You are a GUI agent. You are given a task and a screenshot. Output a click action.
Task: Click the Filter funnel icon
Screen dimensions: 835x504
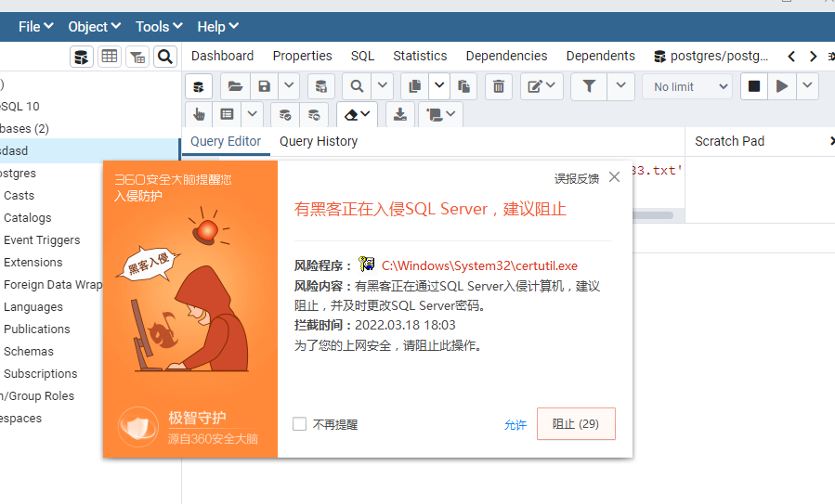point(589,86)
